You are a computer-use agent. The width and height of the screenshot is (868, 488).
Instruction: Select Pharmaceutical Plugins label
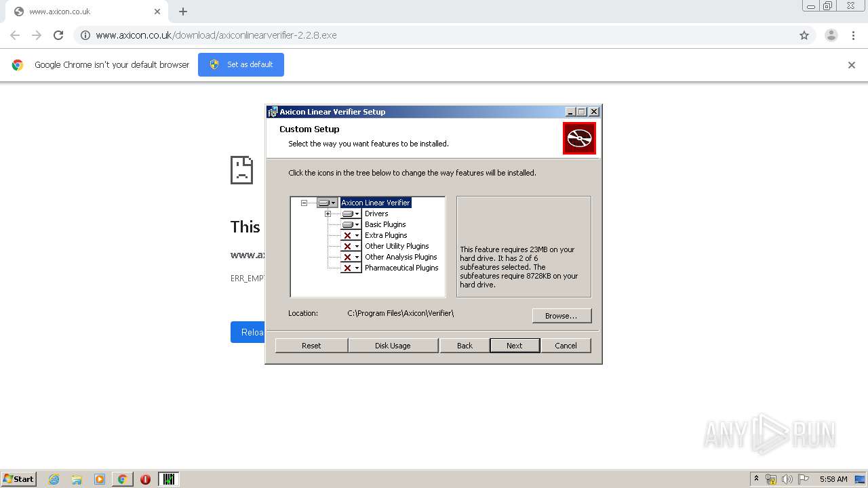pyautogui.click(x=401, y=268)
